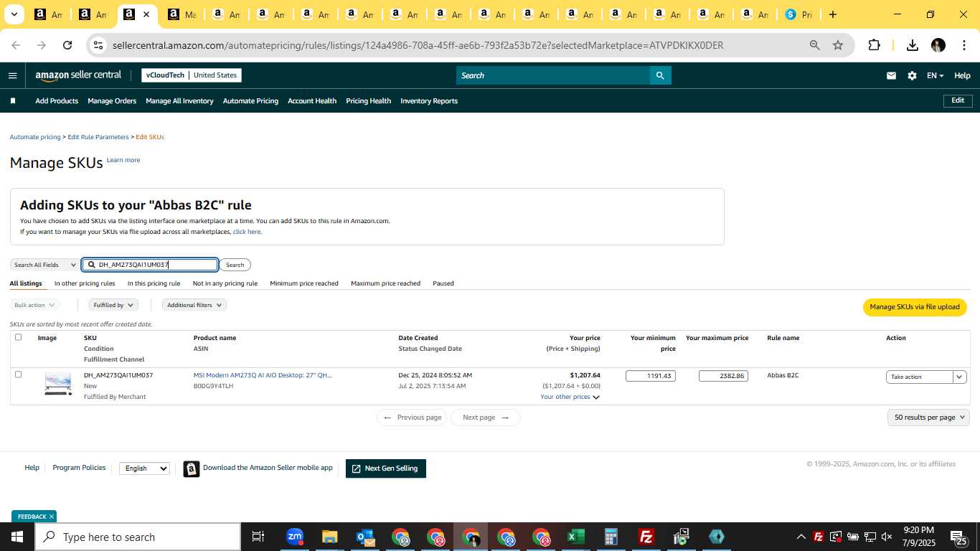Check the DH_AM273QAI1UM037 row checkbox
This screenshot has height=551, width=980.
point(18,375)
